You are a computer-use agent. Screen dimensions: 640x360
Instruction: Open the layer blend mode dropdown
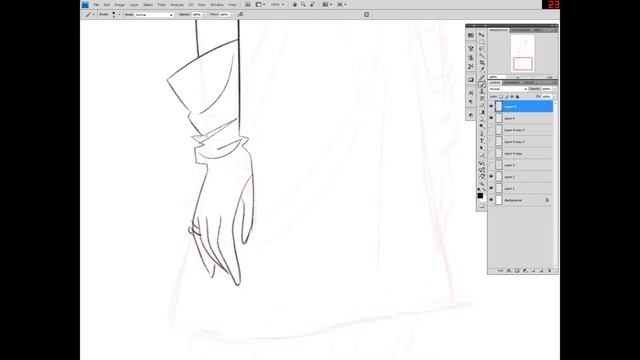click(x=509, y=89)
